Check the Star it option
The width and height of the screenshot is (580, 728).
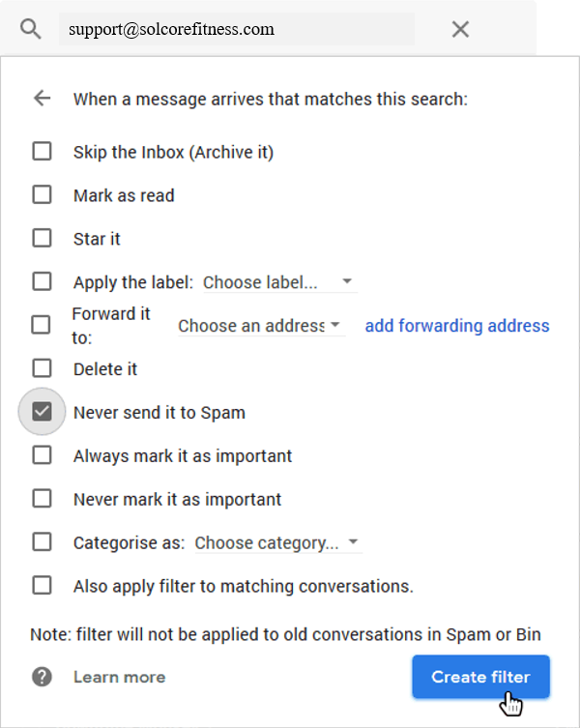click(x=42, y=238)
